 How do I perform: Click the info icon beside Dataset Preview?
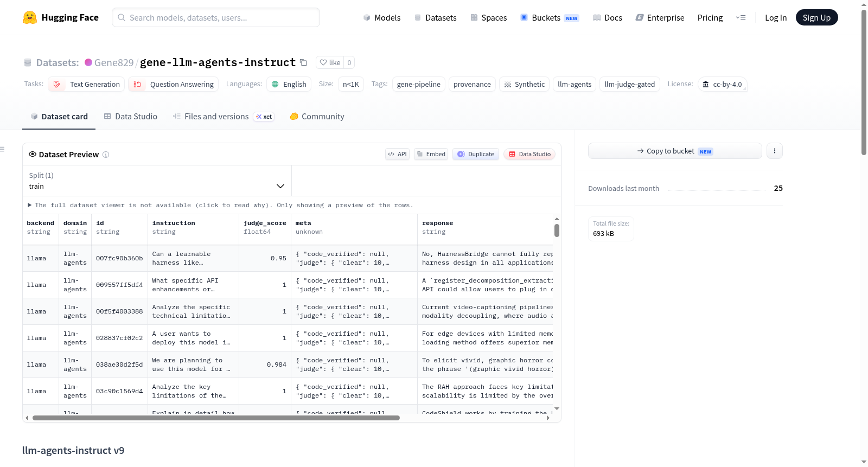(106, 155)
